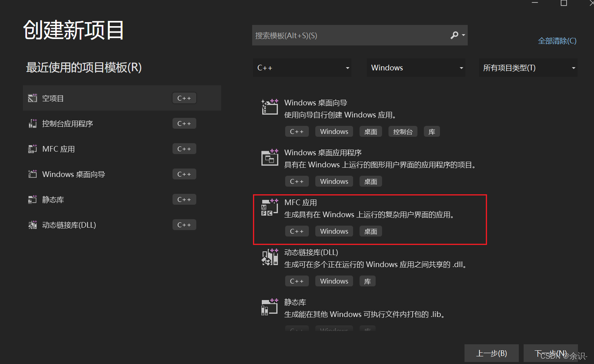This screenshot has height=364, width=594.
Task: Choose 静态库 template title in list
Action: click(x=295, y=302)
